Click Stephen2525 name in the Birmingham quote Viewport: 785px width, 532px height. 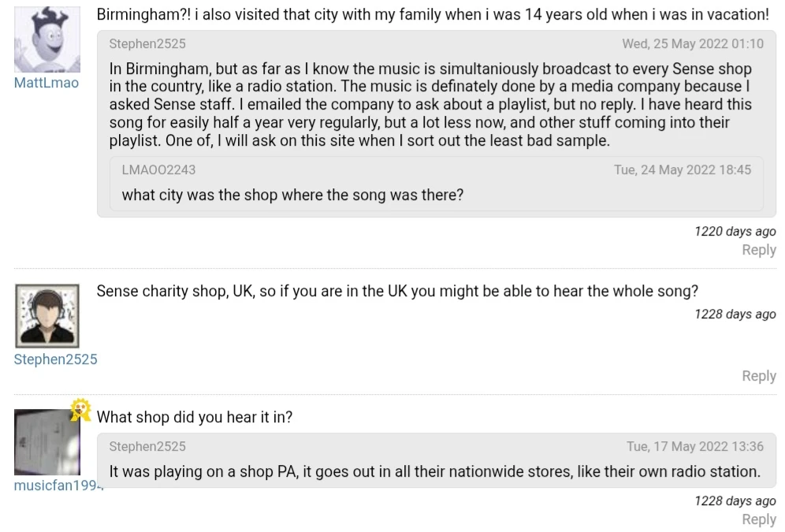pyautogui.click(x=147, y=44)
